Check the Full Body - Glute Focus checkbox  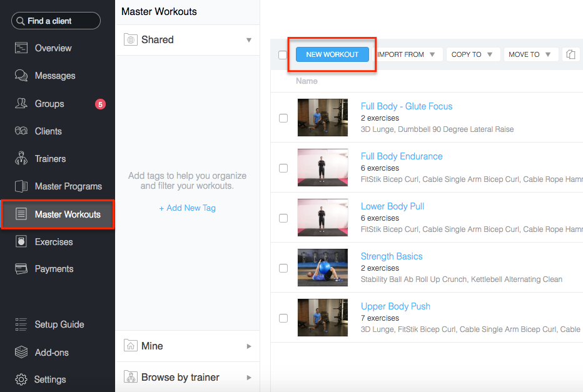283,118
